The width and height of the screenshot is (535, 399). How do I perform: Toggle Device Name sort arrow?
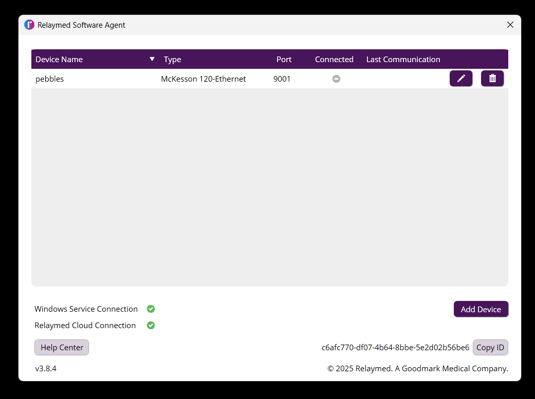[x=152, y=59]
